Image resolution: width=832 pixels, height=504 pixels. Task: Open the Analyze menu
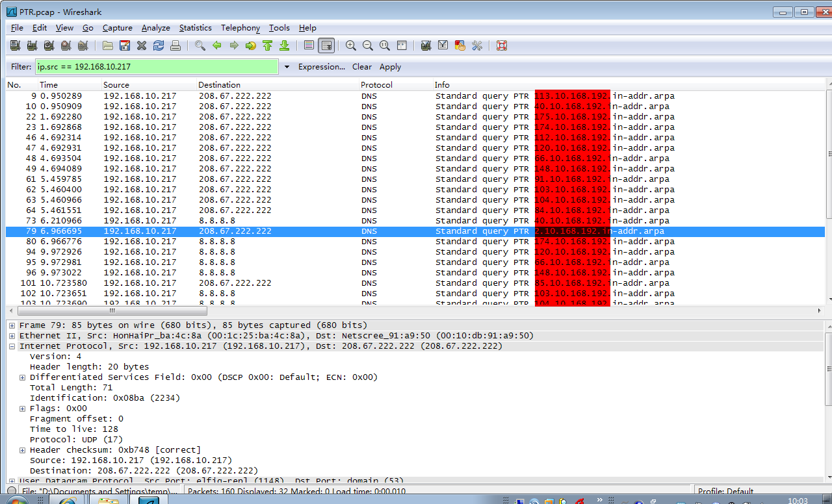coord(155,28)
